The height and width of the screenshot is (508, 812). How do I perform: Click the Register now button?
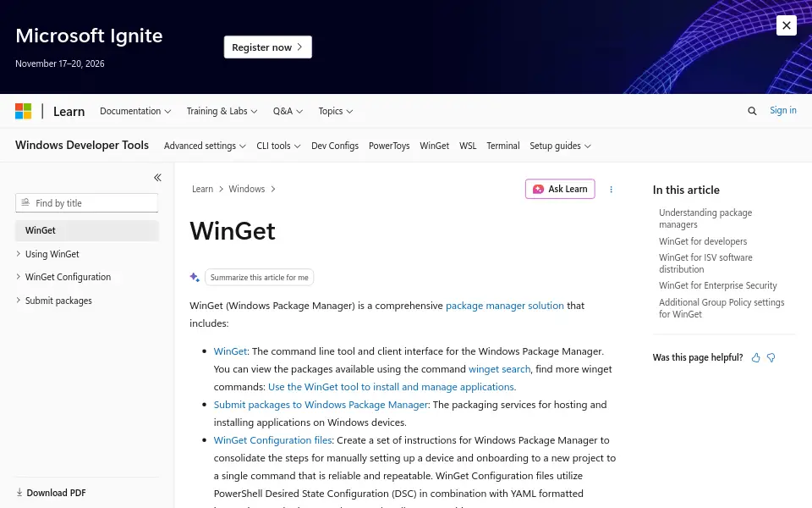[268, 47]
